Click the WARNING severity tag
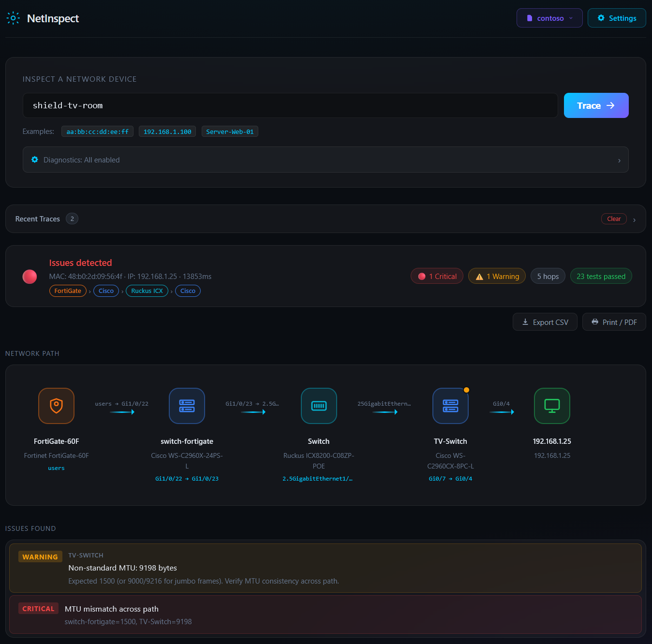652x644 pixels. coord(40,556)
